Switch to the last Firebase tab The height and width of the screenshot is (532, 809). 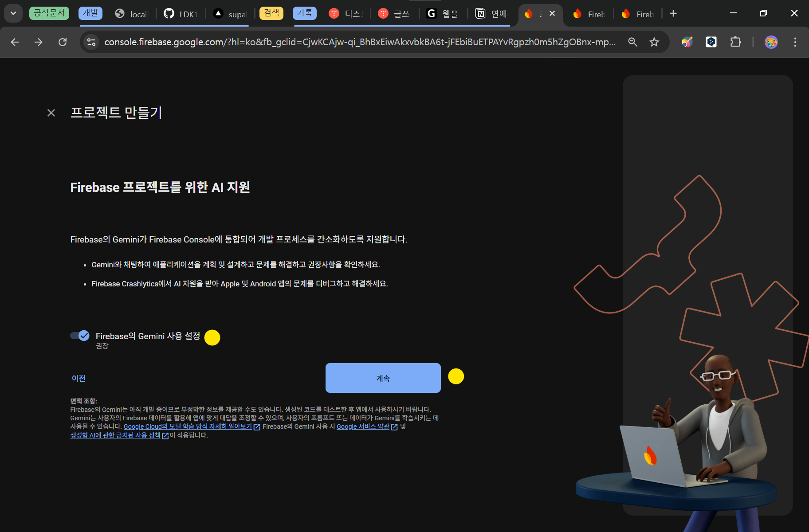coord(637,14)
